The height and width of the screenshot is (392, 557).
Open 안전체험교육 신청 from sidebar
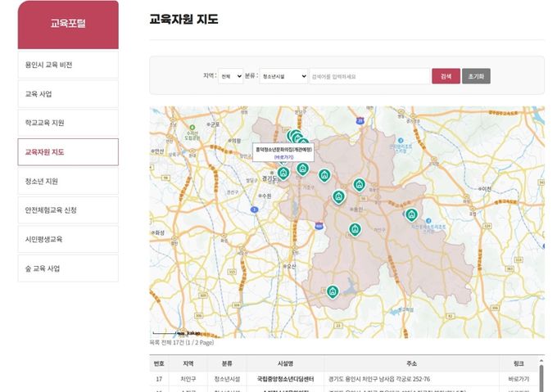tap(68, 210)
